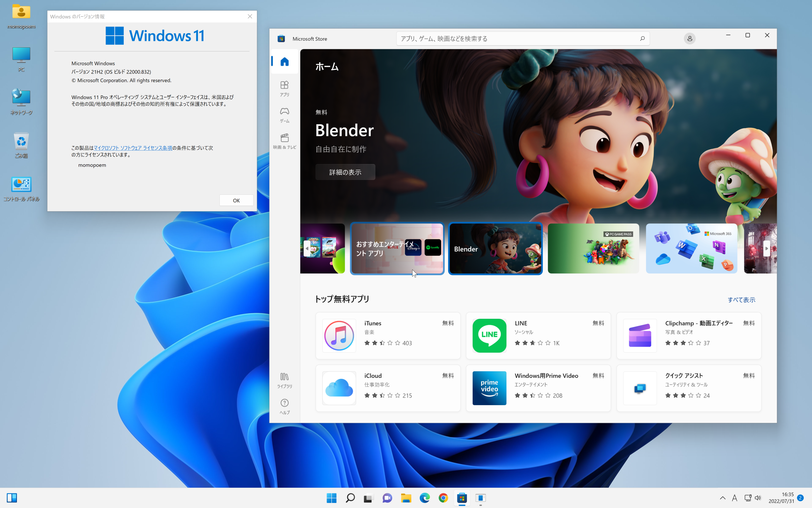
Task: Open Microsoft Edge on taskbar
Action: coord(424,498)
